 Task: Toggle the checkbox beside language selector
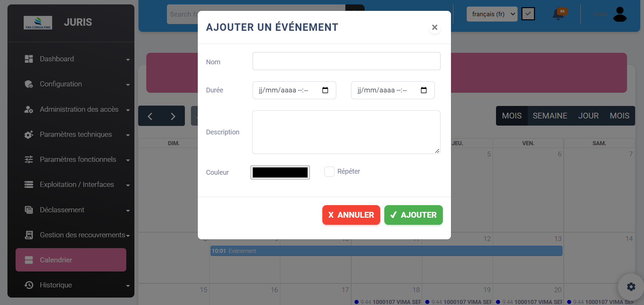coord(528,14)
